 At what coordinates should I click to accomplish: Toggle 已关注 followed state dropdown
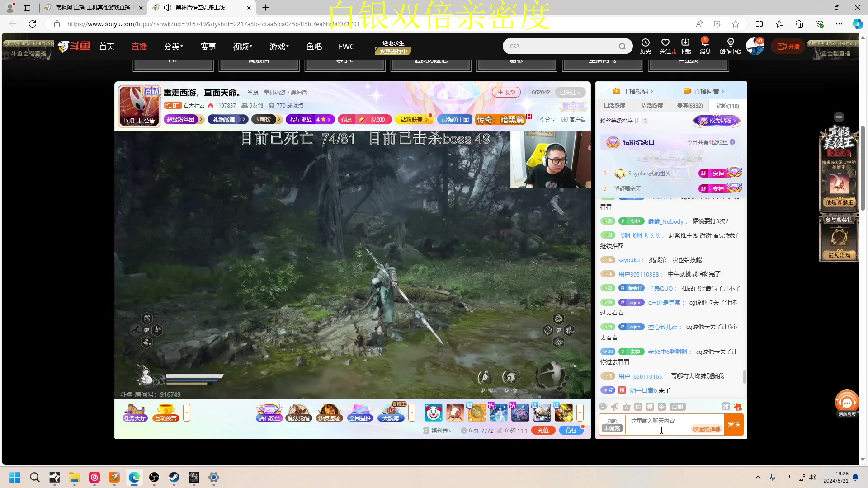[x=570, y=92]
